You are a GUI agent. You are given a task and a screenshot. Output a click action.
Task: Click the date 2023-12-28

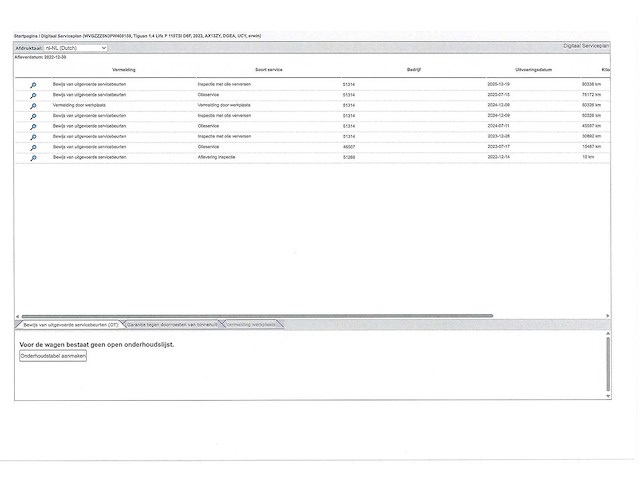click(498, 136)
